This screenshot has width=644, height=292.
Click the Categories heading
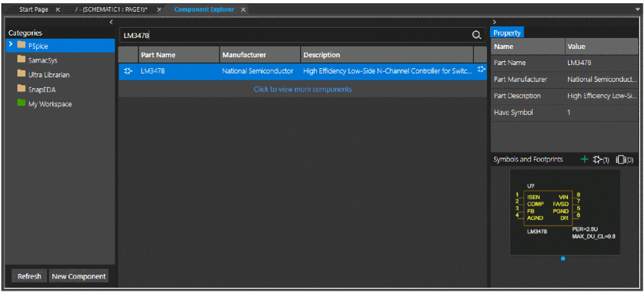(25, 33)
